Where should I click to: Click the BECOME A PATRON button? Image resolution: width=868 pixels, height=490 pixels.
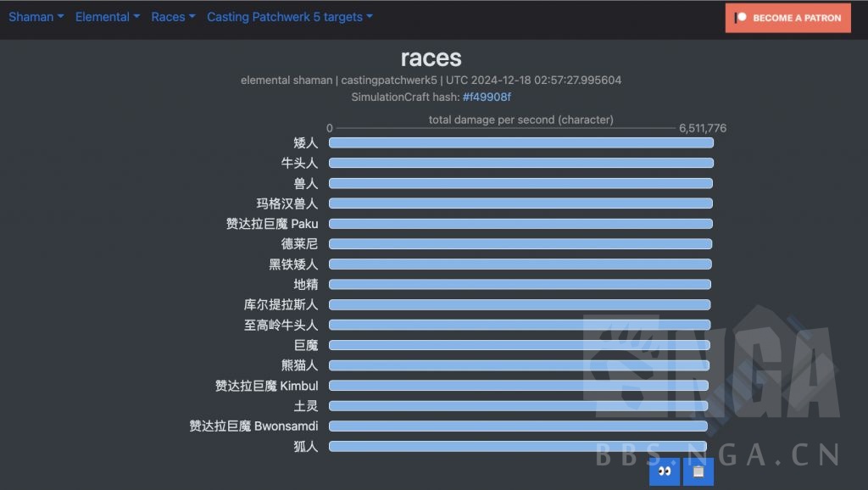[787, 16]
